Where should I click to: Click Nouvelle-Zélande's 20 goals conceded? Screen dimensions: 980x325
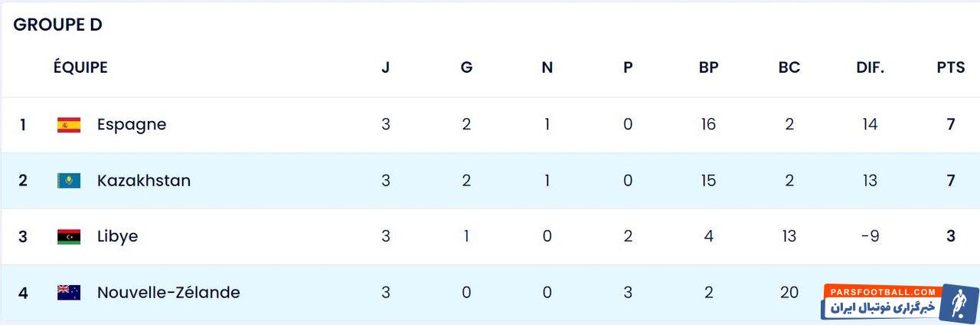789,292
